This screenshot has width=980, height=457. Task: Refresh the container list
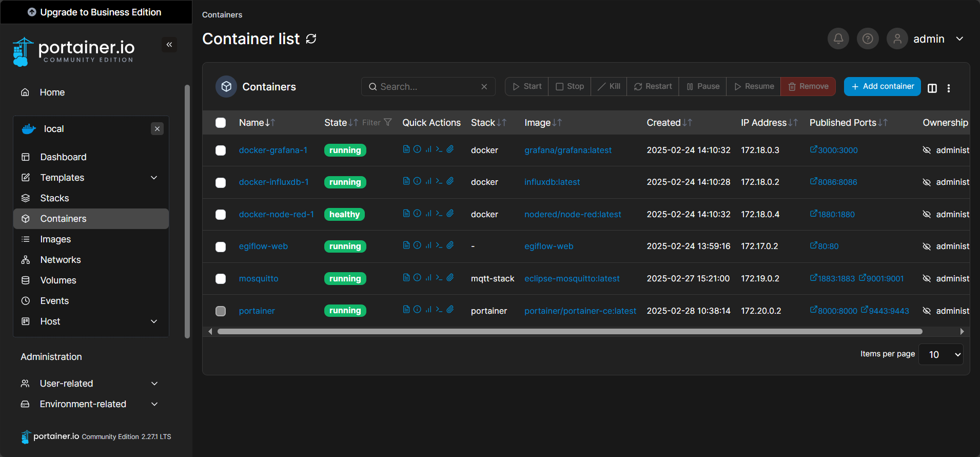point(311,39)
